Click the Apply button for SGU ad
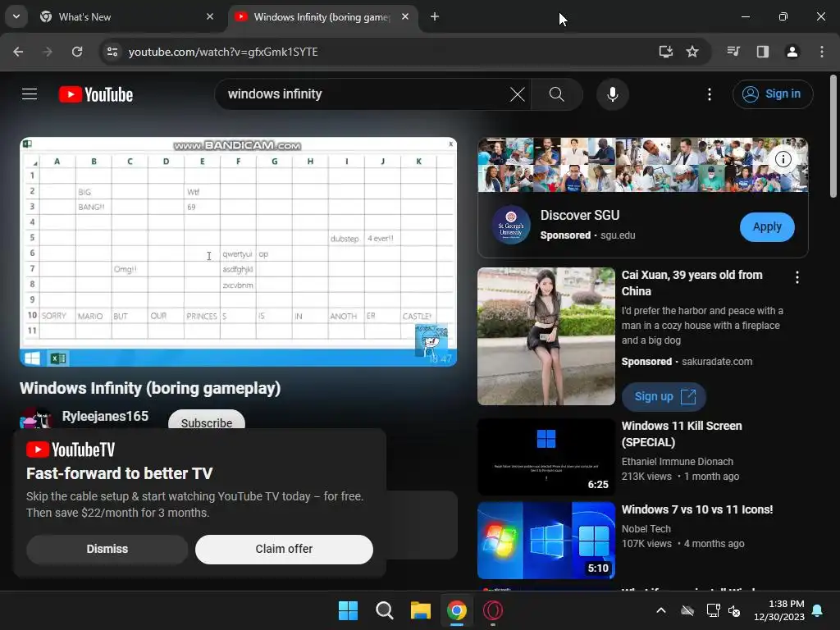 (x=767, y=226)
